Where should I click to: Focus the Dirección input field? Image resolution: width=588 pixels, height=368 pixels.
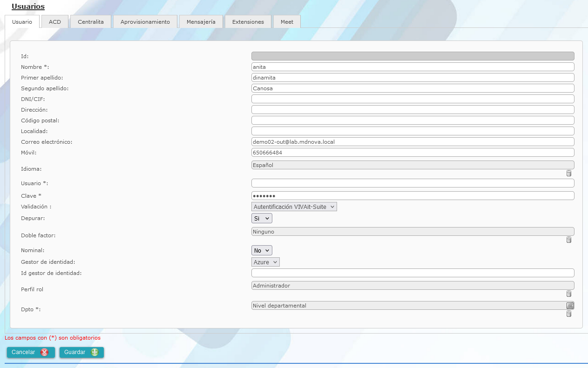pos(412,110)
